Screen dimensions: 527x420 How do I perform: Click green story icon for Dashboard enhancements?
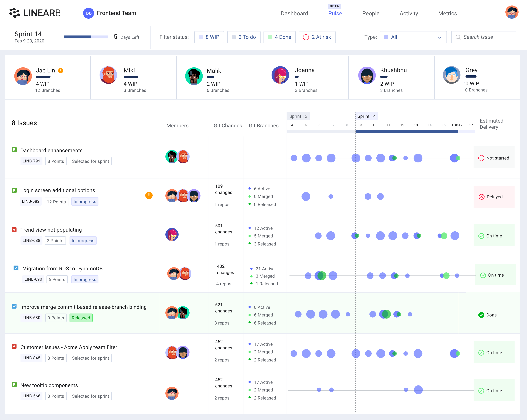[14, 150]
